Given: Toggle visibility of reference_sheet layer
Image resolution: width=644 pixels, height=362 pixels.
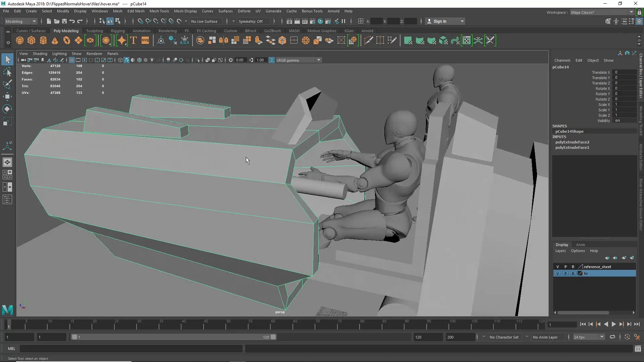Looking at the screenshot, I should tap(557, 266).
